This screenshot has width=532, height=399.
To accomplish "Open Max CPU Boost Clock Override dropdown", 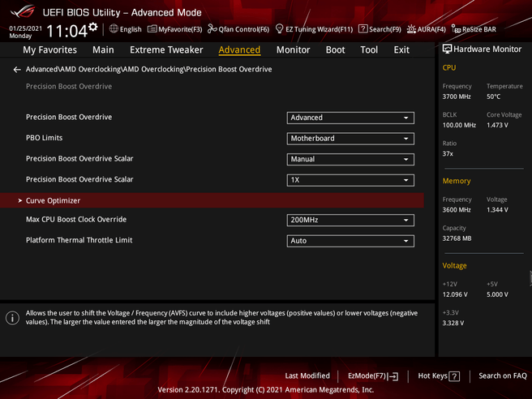I will click(x=350, y=220).
